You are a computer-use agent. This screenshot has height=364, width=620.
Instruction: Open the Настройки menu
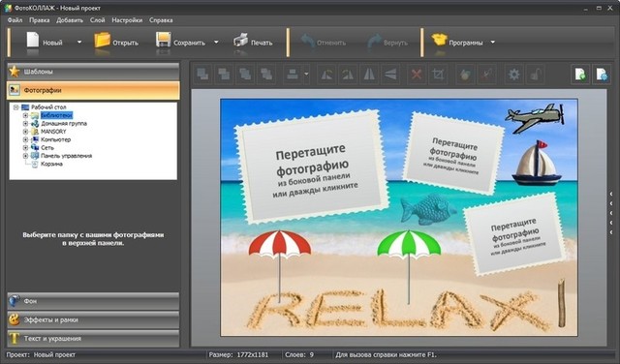click(127, 20)
